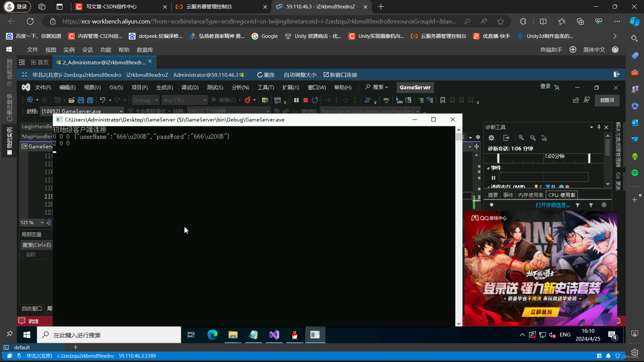The width and height of the screenshot is (644, 362).
Task: Zoom out on the diagnostics timeline
Action: coord(533,138)
